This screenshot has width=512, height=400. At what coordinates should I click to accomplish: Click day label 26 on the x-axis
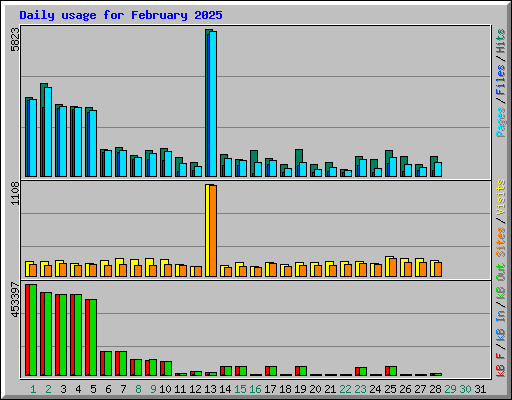[405, 389]
